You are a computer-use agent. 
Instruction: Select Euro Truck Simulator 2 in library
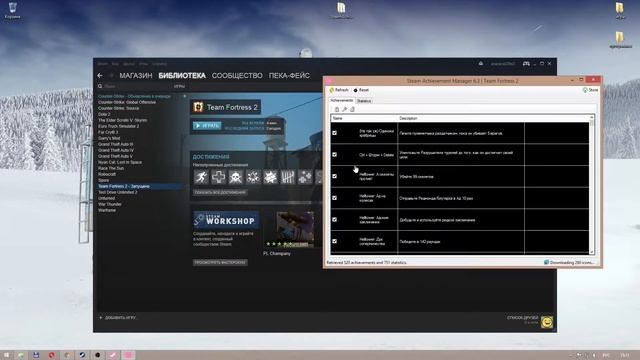[x=118, y=127]
